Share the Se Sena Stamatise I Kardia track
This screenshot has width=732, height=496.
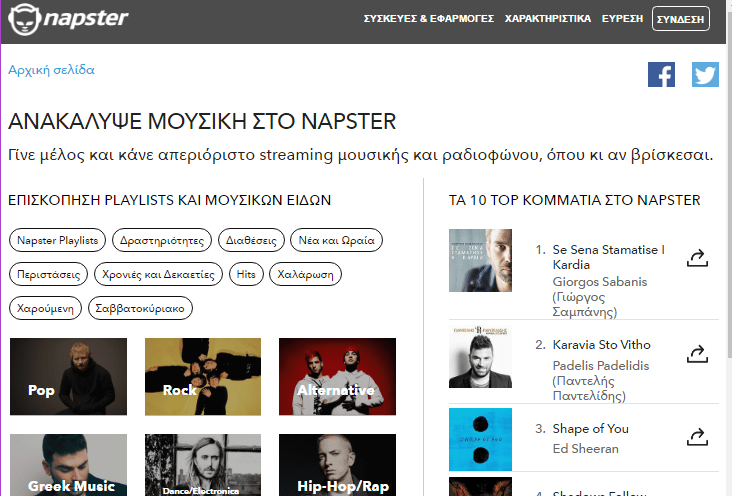(697, 258)
